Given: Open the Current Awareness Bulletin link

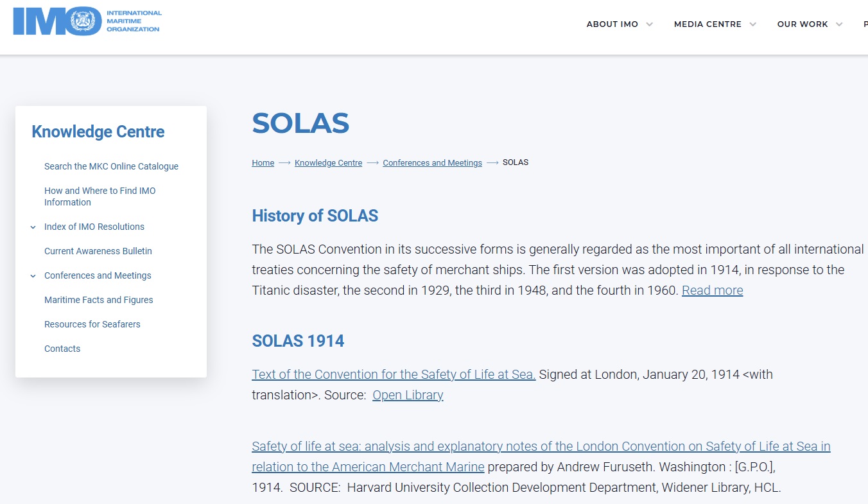Looking at the screenshot, I should point(98,251).
